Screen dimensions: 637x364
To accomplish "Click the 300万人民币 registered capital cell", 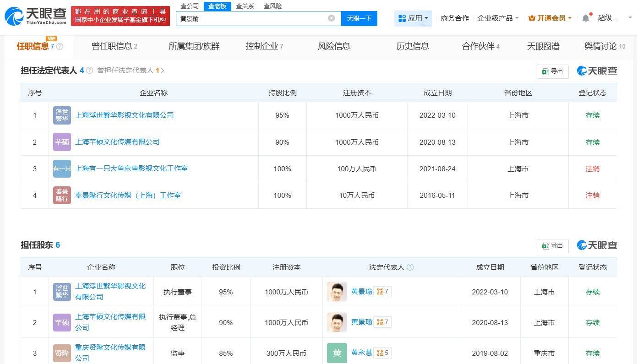I will (286, 353).
